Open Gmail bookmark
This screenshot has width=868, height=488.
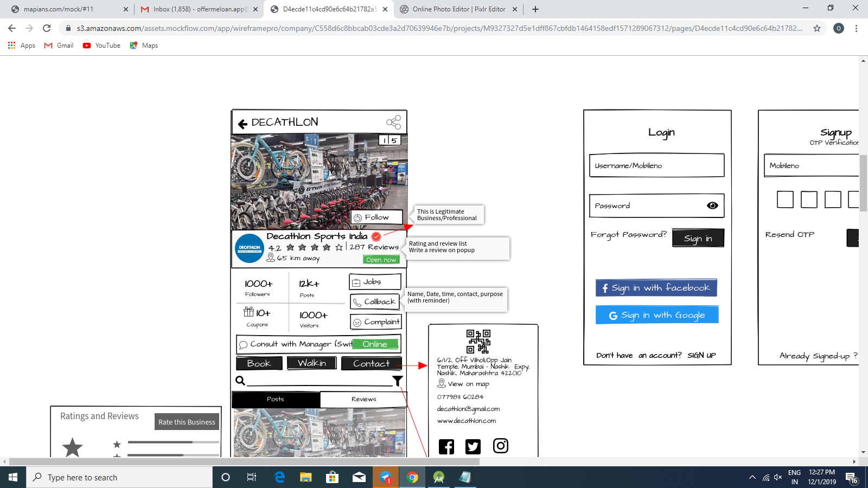coord(59,46)
